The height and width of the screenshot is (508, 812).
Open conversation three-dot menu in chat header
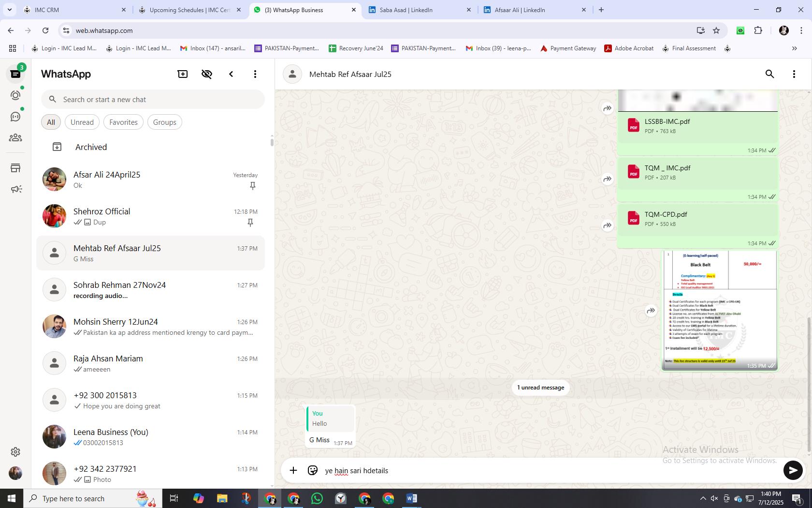794,74
